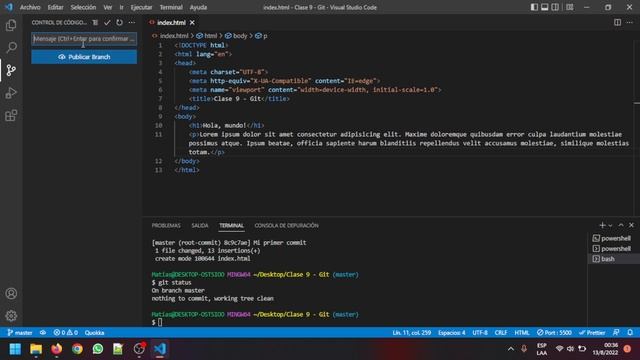The image size is (640, 360).
Task: Open the Ejecutar menu
Action: click(x=141, y=7)
